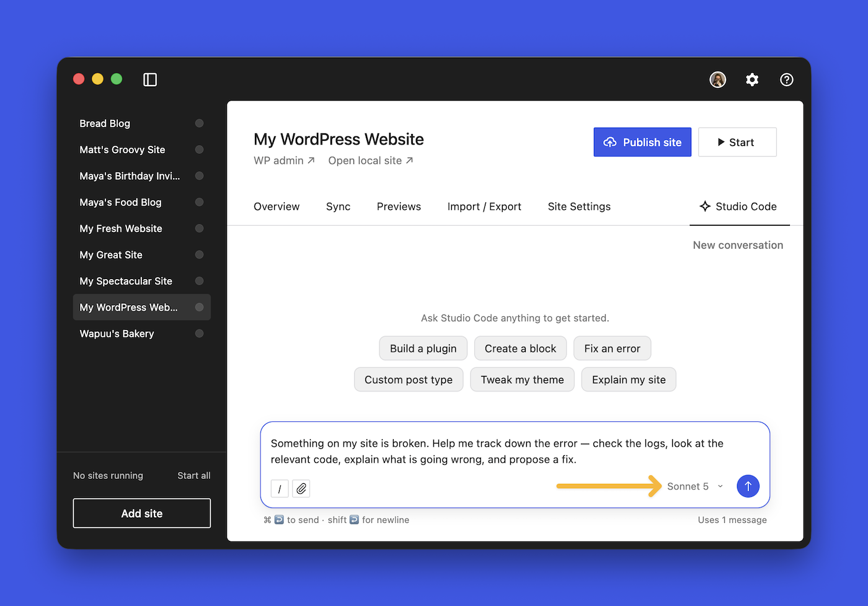Toggle the sidebar panel icon
The width and height of the screenshot is (868, 606).
tap(150, 79)
